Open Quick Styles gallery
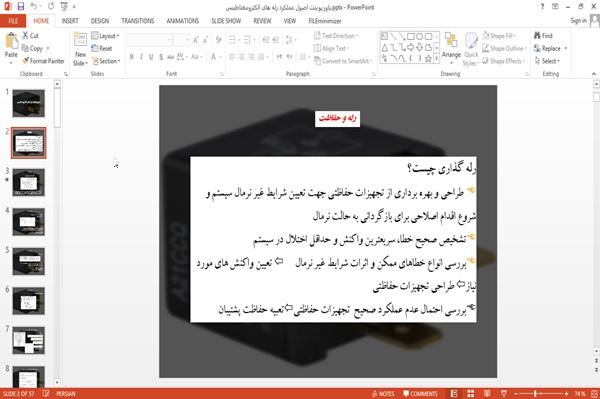This screenshot has width=600, height=399. click(471, 50)
